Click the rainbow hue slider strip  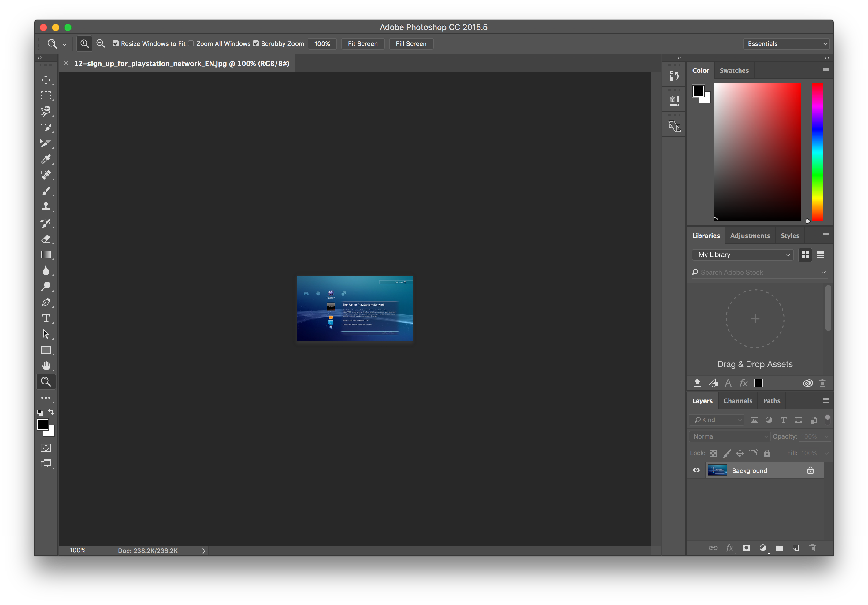(x=817, y=151)
